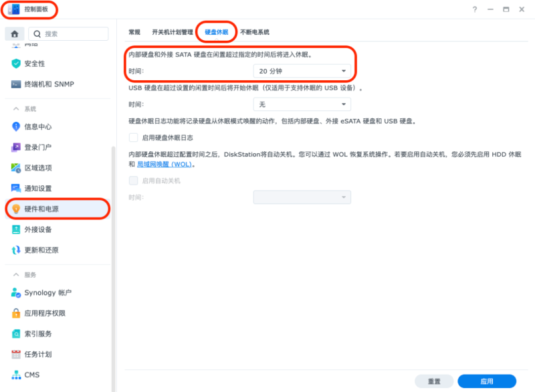This screenshot has width=535, height=392.
Task: Open 外接设备 external devices icon
Action: point(16,229)
